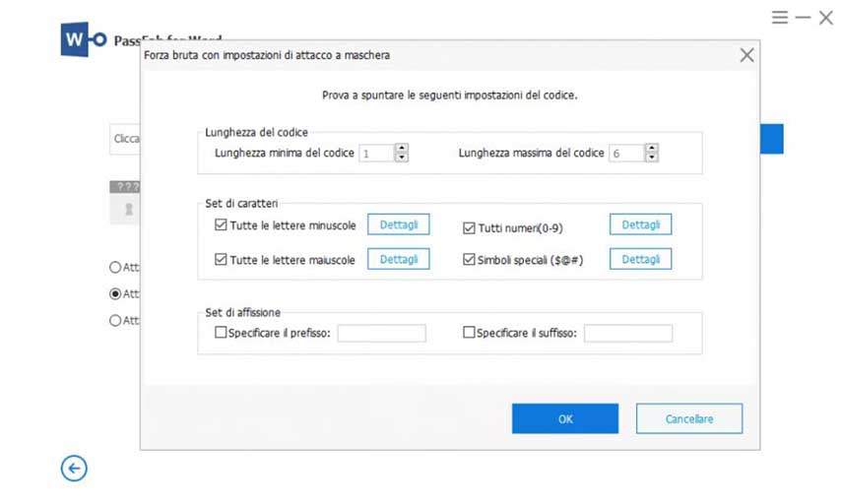Close the mask attack settings dialog

click(746, 55)
